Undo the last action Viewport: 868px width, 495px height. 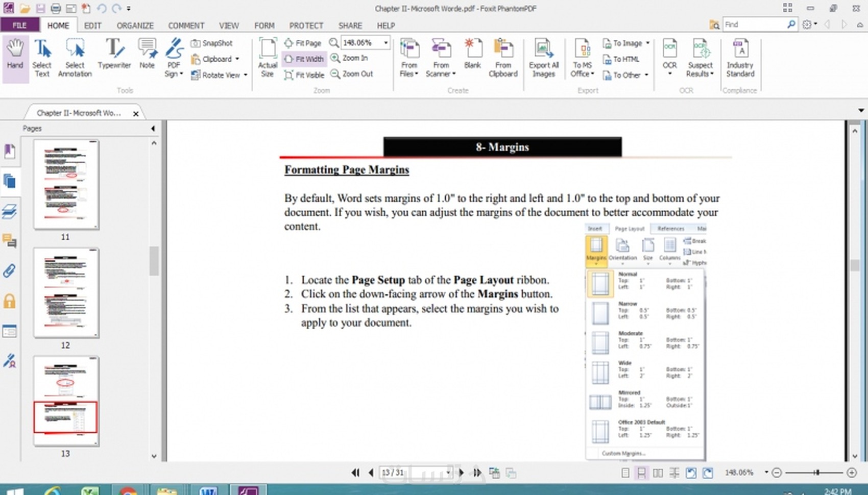pyautogui.click(x=102, y=8)
